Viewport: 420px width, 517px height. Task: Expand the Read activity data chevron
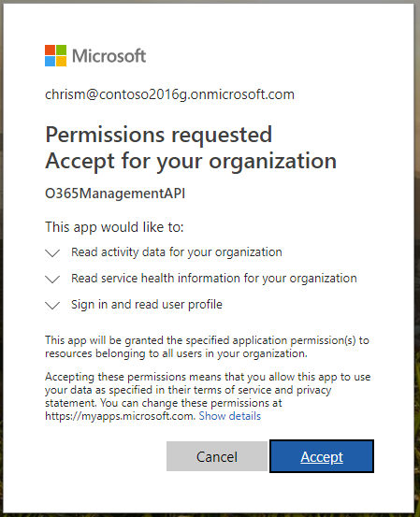52,253
